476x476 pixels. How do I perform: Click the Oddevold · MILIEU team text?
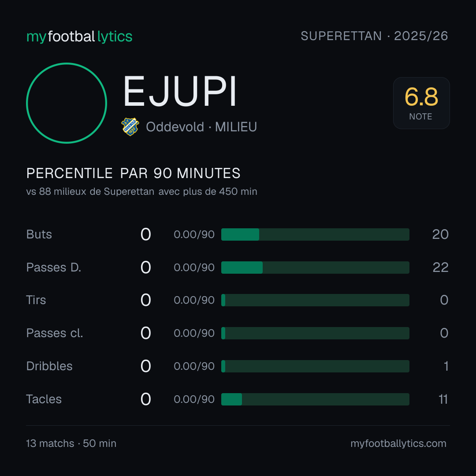coord(201,127)
